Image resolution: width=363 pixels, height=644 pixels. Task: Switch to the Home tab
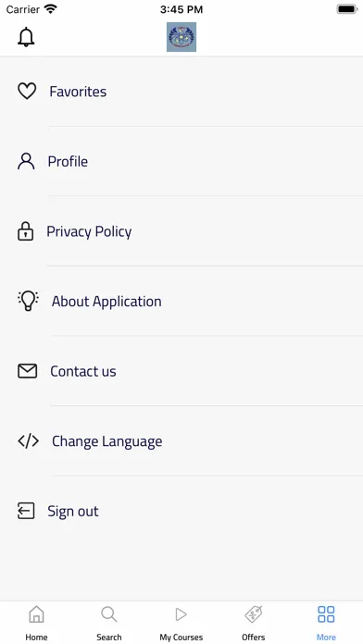[36, 623]
